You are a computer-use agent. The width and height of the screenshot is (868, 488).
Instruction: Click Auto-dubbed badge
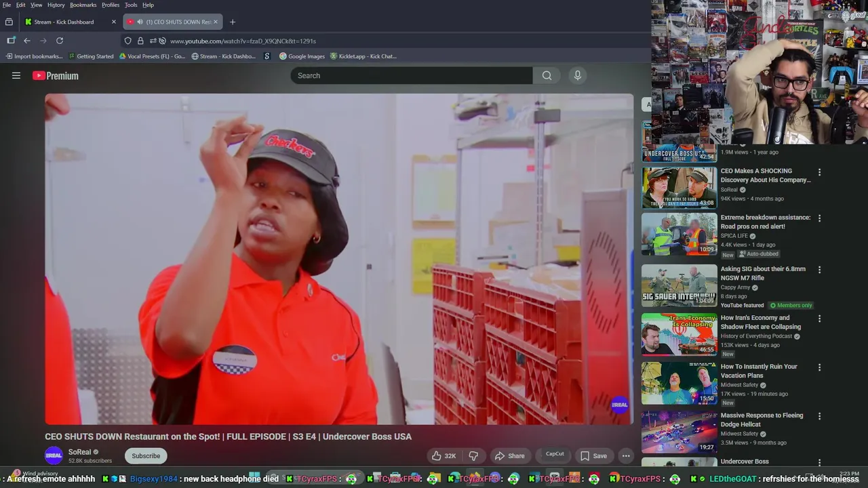point(758,254)
